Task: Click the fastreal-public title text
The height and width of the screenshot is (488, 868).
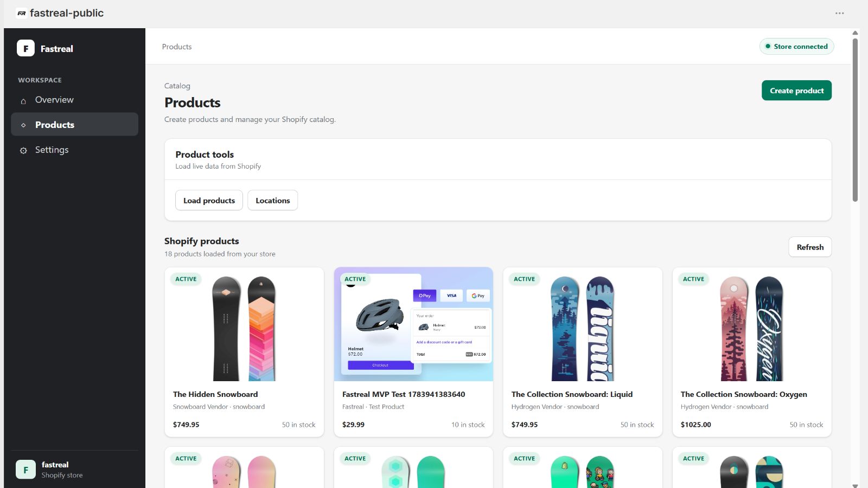Action: pos(67,13)
